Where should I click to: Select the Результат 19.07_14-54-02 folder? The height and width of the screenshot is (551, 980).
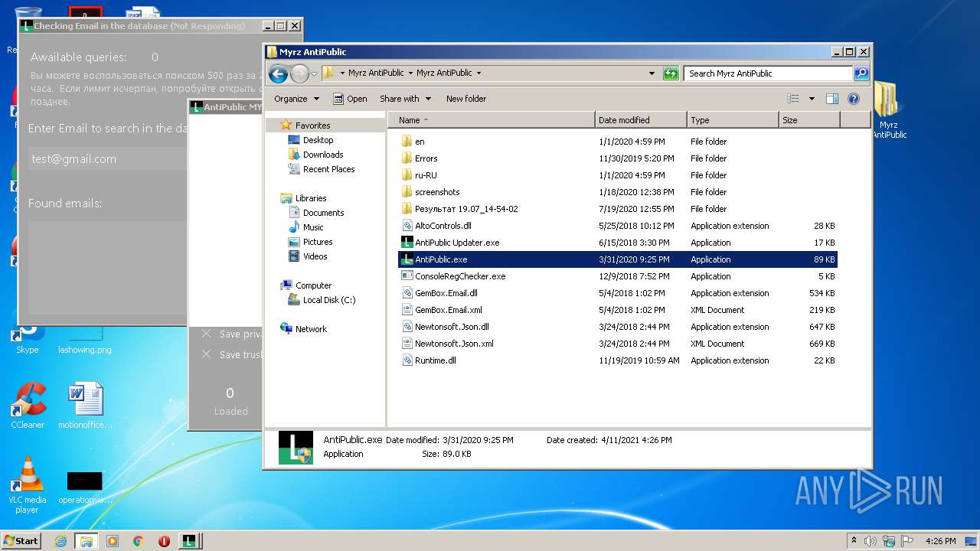coord(466,209)
